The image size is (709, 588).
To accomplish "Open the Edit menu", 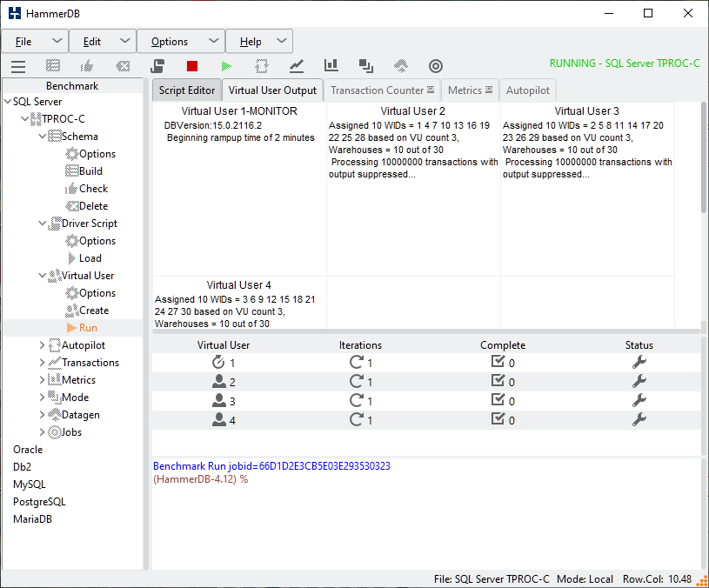I will coord(103,42).
